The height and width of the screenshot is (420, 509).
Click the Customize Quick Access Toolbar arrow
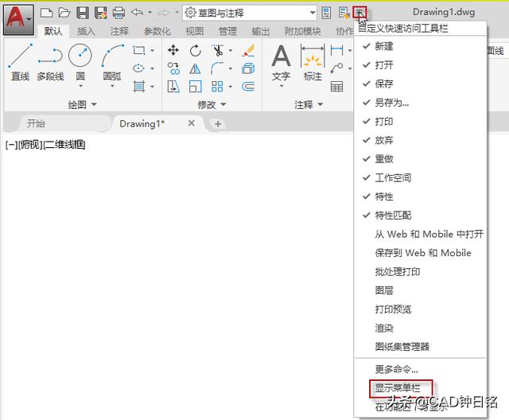tap(359, 13)
